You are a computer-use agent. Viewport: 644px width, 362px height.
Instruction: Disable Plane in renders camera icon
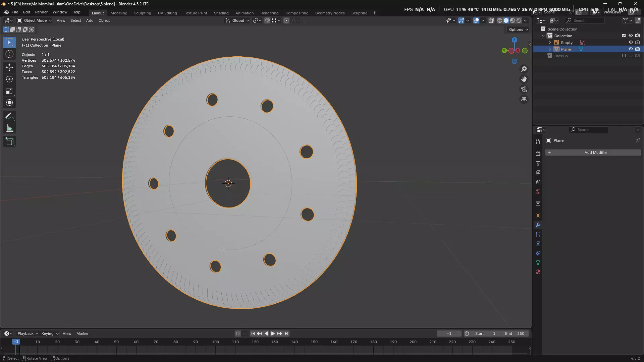point(638,49)
